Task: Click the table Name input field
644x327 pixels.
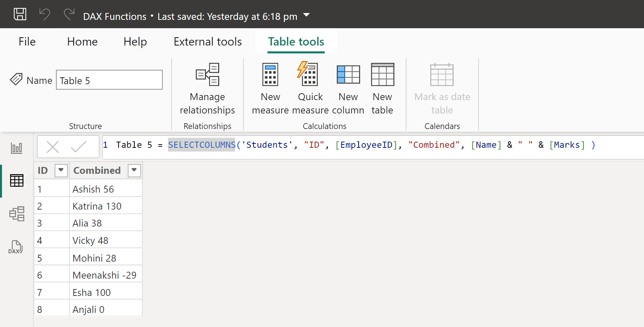Action: (109, 80)
